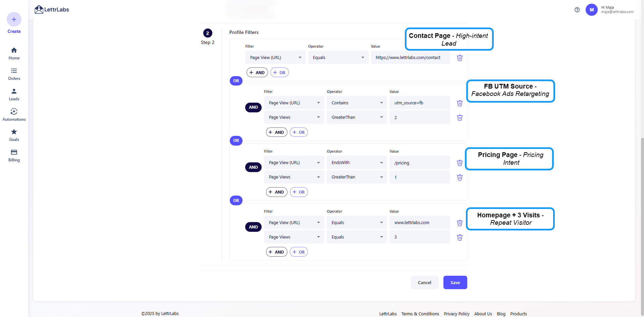Image resolution: width=644 pixels, height=317 pixels.
Task: Open LettrLabs footer link
Action: (388, 314)
